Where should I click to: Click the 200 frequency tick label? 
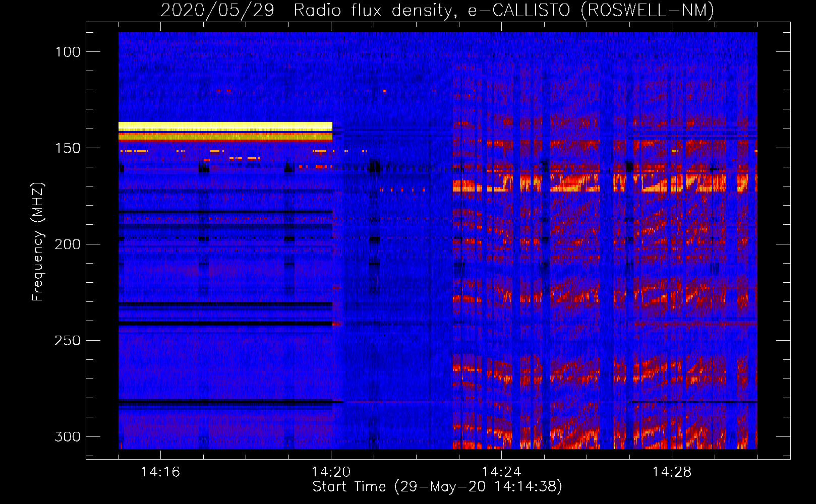coord(68,244)
